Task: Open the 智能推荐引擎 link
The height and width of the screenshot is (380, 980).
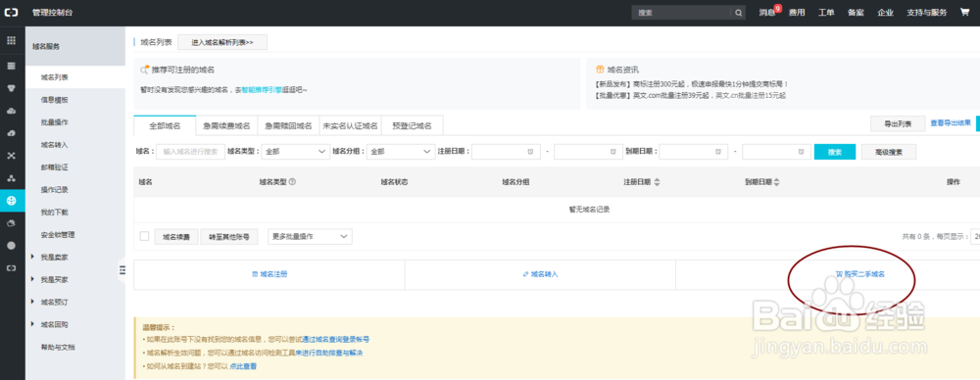Action: [x=262, y=89]
